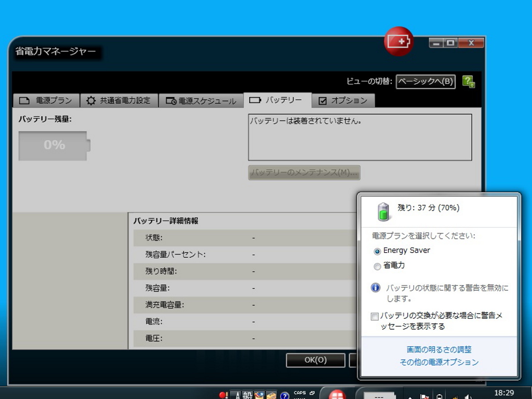Click network signal icon in system tray
Image resolution: width=532 pixels, height=399 pixels.
454,396
